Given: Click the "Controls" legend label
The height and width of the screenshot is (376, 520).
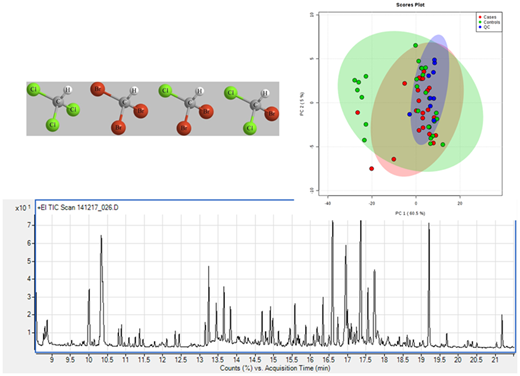Looking at the screenshot, I should click(492, 22).
